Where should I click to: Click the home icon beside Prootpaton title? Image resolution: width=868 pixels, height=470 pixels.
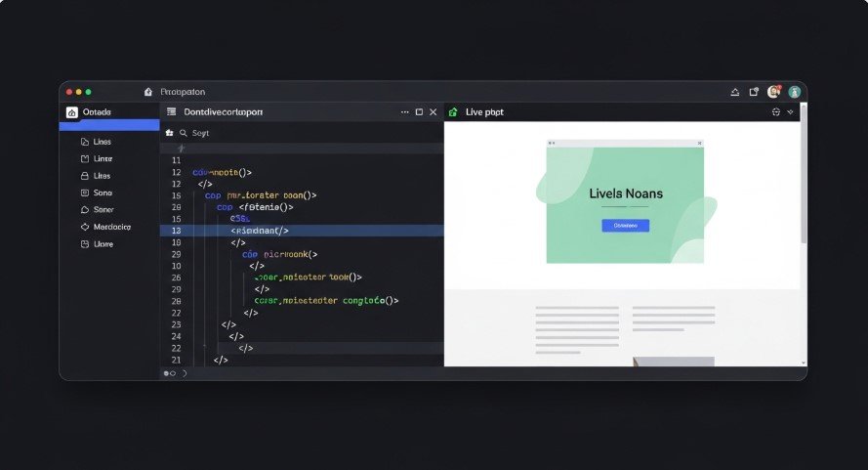147,92
